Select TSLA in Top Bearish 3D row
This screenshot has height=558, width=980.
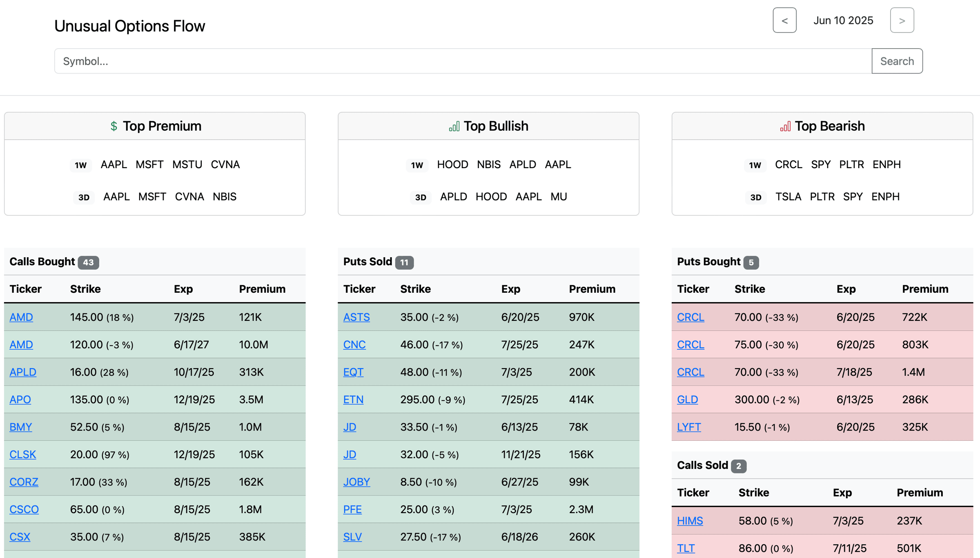788,197
